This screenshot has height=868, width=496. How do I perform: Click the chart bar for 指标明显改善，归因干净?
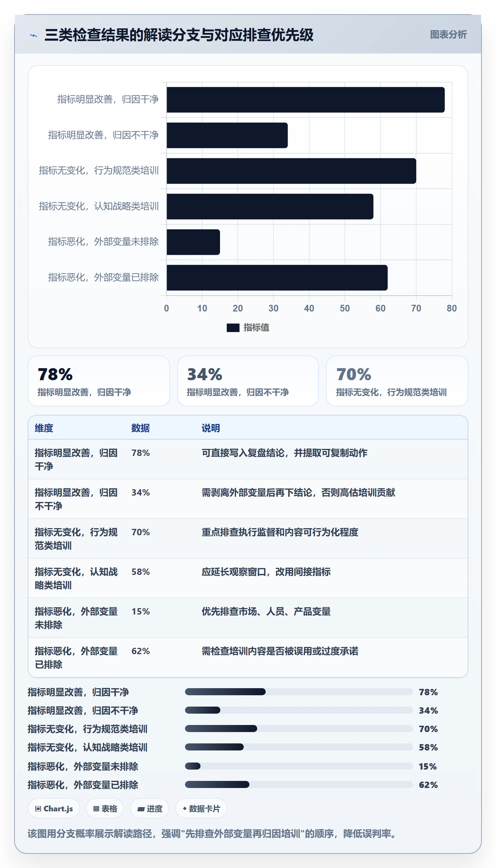(x=305, y=100)
